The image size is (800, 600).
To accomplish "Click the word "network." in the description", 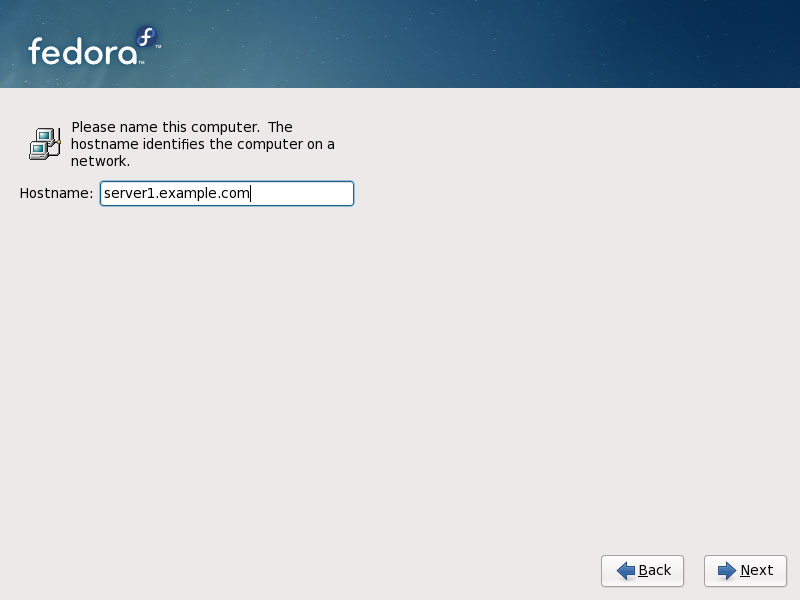I will pos(100,161).
